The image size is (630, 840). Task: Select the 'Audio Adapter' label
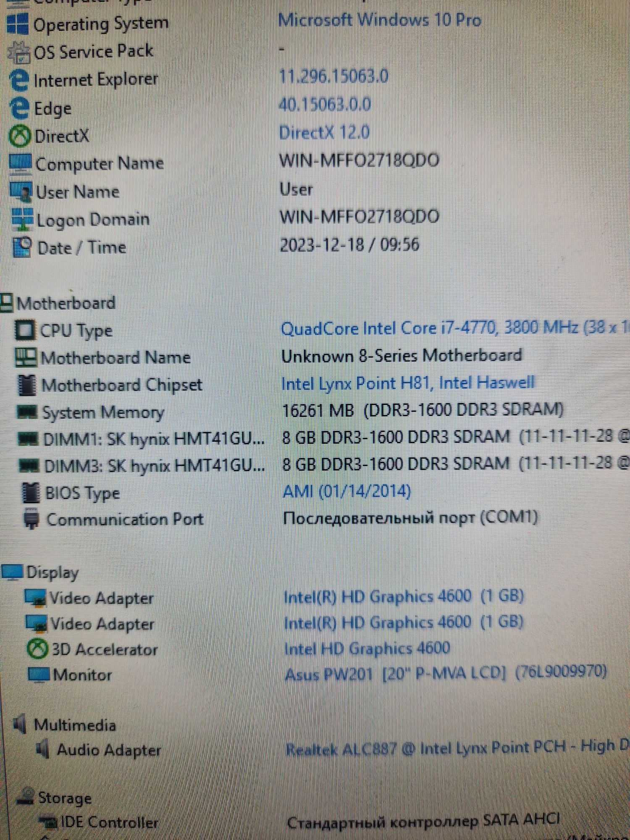[x=109, y=750]
